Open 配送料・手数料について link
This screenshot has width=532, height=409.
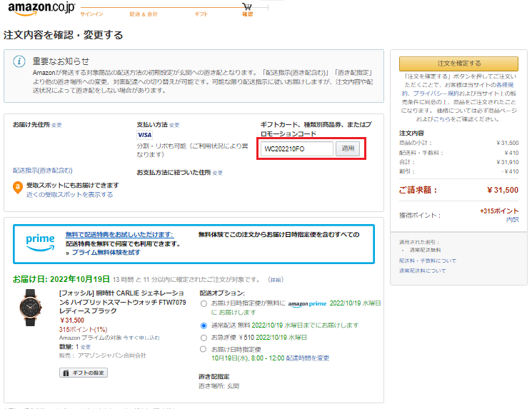(x=428, y=261)
